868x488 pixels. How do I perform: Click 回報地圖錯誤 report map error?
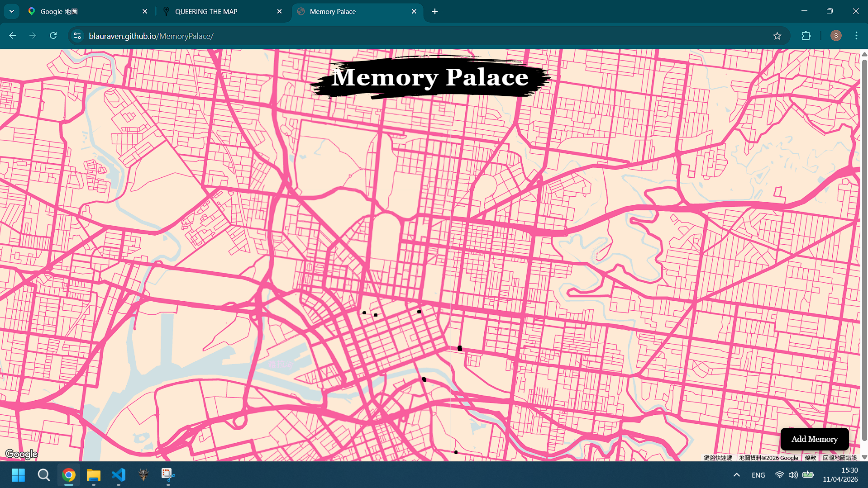point(840,458)
